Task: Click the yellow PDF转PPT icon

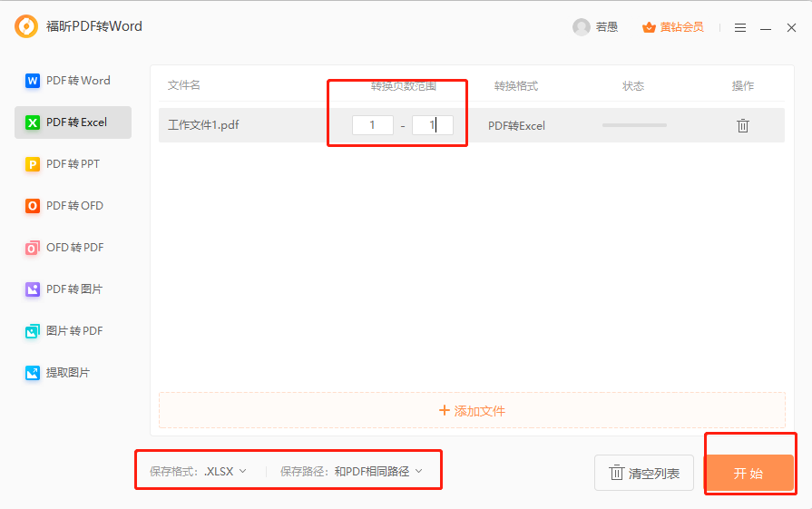Action: coord(33,164)
